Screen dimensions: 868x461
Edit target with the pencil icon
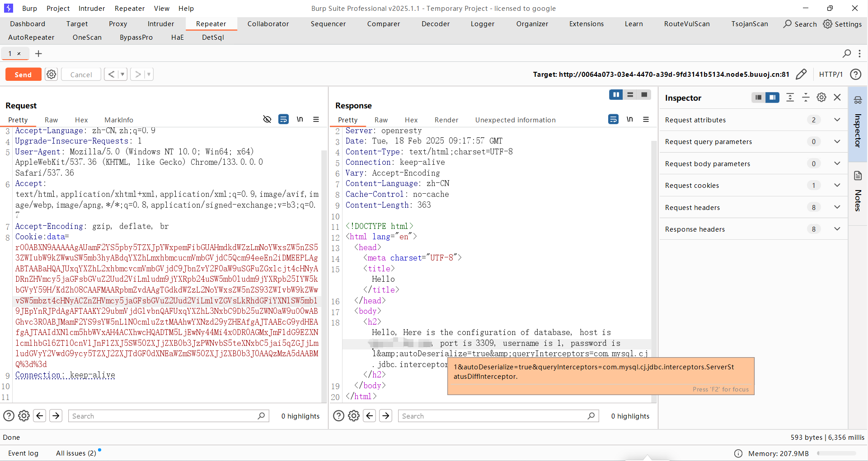coord(801,75)
